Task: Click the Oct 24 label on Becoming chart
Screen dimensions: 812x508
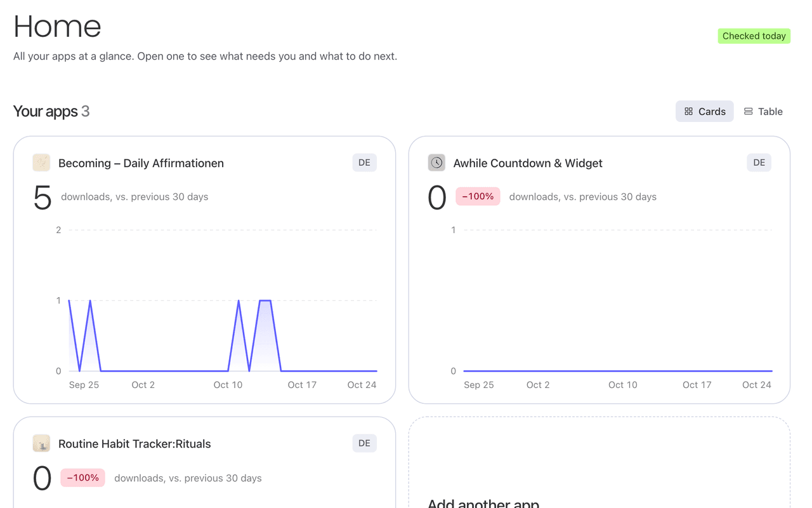Action: (x=362, y=385)
